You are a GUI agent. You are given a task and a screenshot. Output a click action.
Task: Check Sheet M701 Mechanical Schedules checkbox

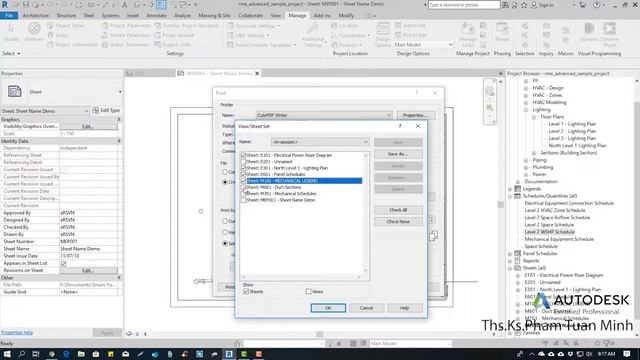(244, 193)
